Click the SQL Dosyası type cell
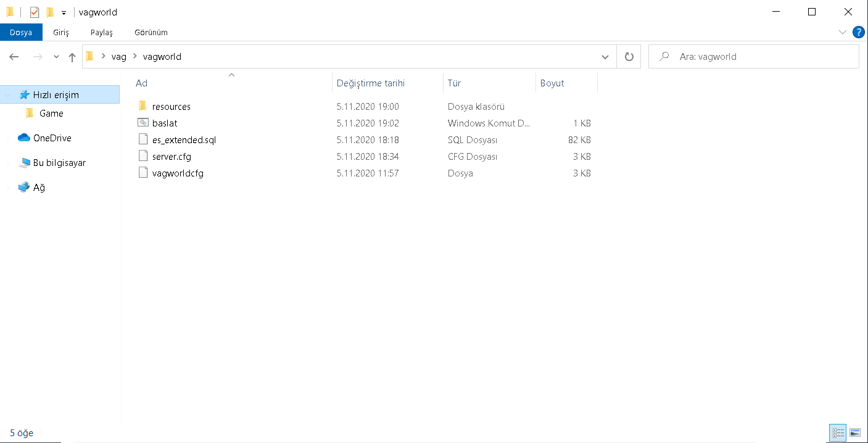Viewport: 868px width, 443px height. (x=473, y=140)
